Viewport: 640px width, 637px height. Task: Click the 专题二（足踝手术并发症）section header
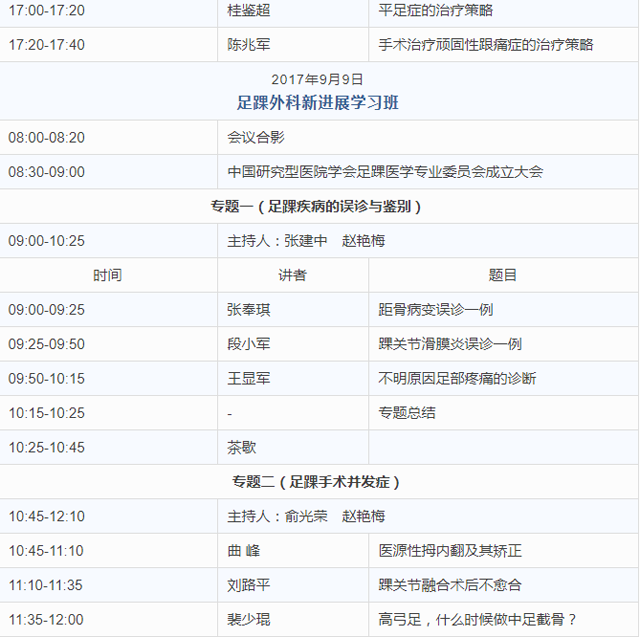click(x=317, y=482)
